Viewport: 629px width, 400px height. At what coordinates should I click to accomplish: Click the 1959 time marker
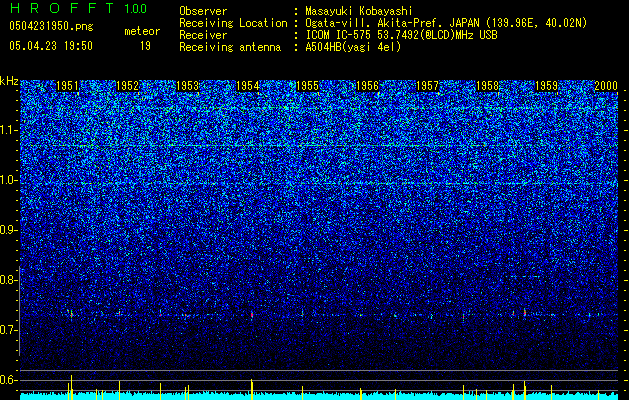(x=547, y=86)
